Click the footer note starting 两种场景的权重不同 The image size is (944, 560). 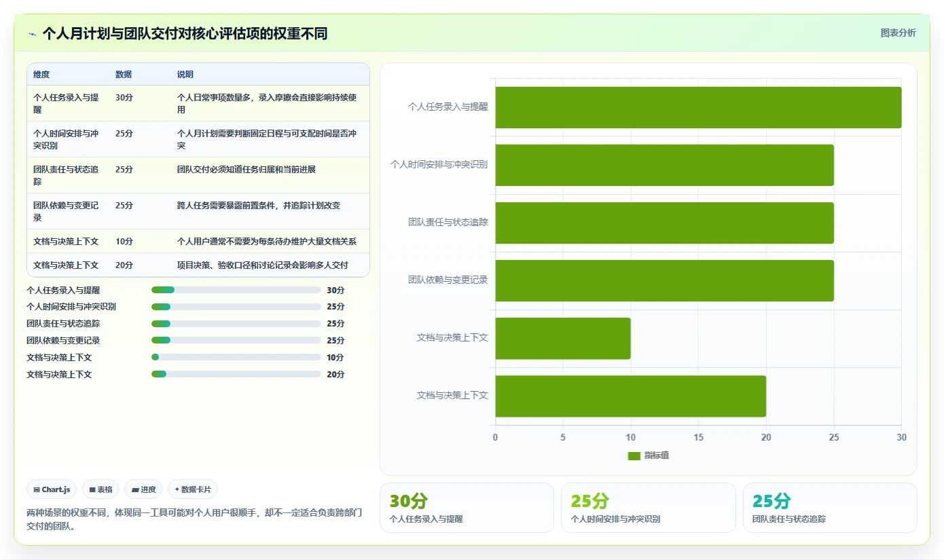point(194,519)
